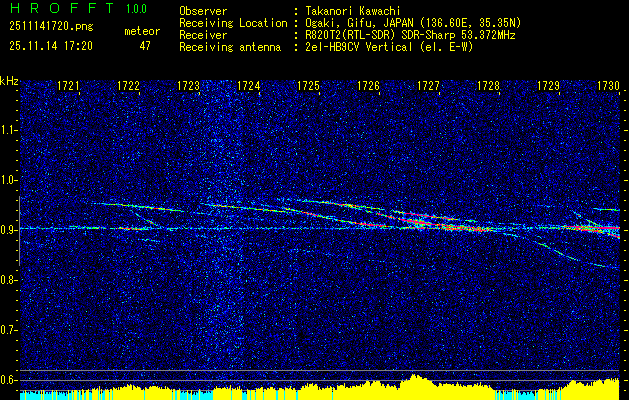Screen dimensions: 629x400
Task: Click the Receiving antenna label
Action: point(230,47)
